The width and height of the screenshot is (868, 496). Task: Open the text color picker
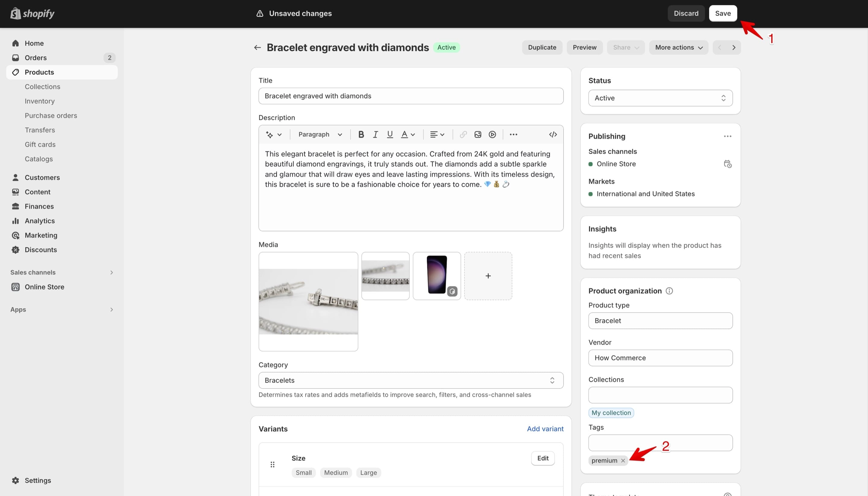click(x=408, y=135)
